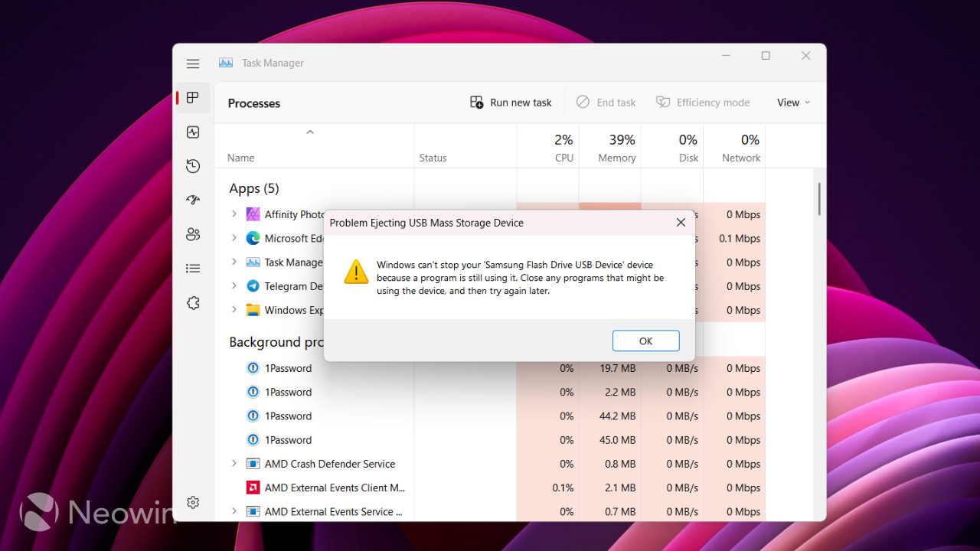The width and height of the screenshot is (980, 551).
Task: Open the View dropdown menu
Action: click(x=793, y=103)
